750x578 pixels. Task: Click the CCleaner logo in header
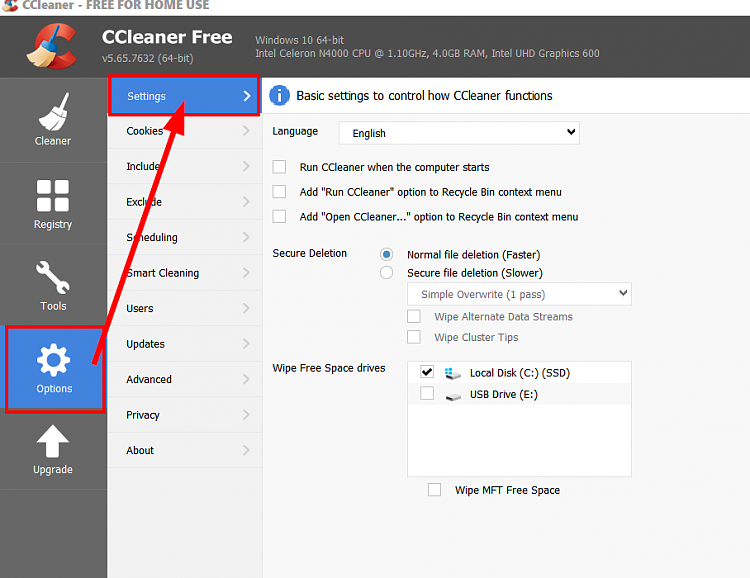pos(53,46)
